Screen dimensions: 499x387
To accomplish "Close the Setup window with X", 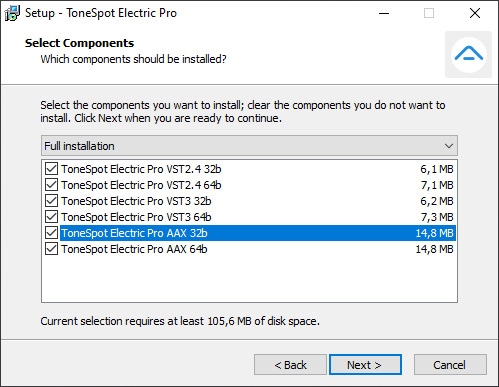I will click(475, 13).
